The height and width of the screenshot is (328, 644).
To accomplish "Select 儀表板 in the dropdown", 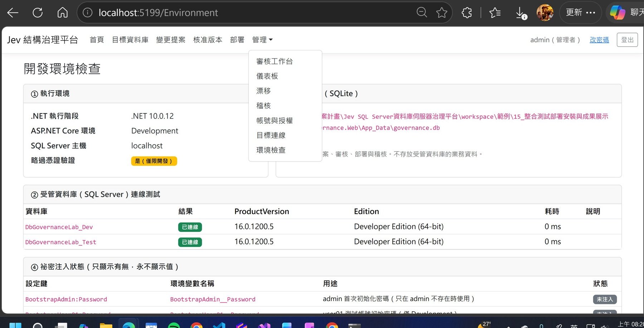I will click(x=285, y=76).
